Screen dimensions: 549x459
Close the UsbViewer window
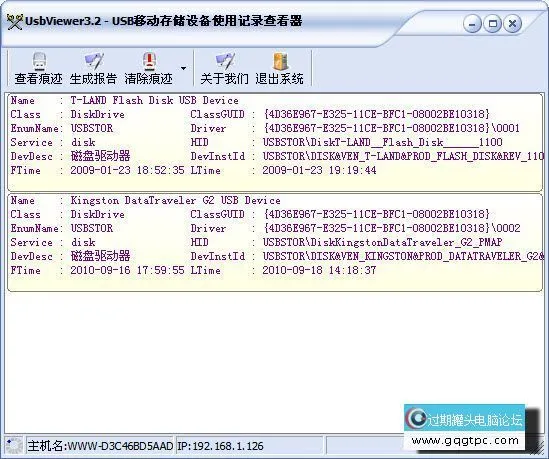513,24
